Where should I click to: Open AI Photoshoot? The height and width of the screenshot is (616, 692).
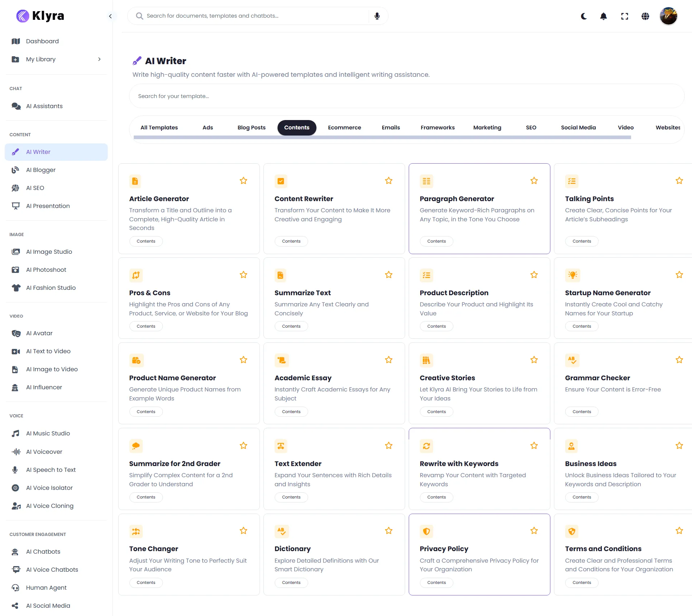[x=56, y=270]
